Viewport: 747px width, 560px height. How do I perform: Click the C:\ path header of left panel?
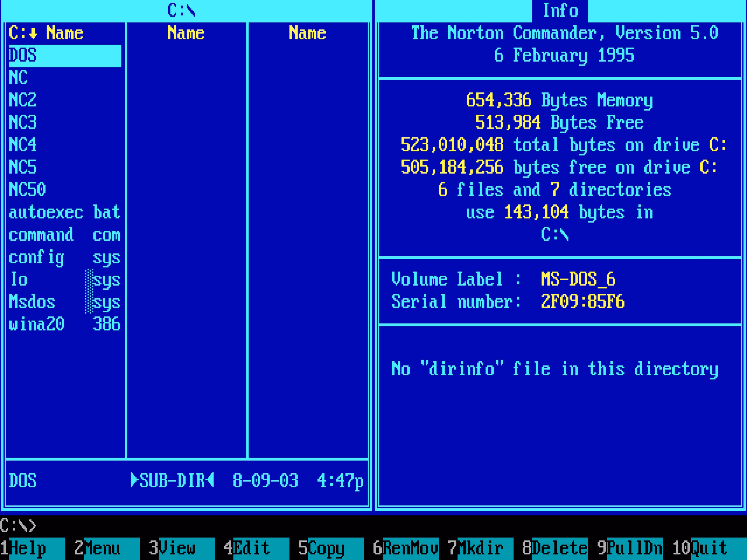181,10
